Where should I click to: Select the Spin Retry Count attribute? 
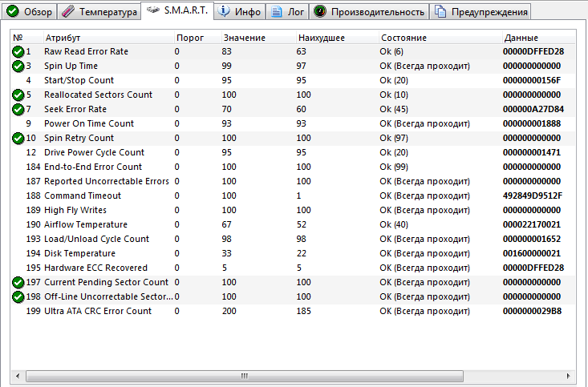coord(79,139)
